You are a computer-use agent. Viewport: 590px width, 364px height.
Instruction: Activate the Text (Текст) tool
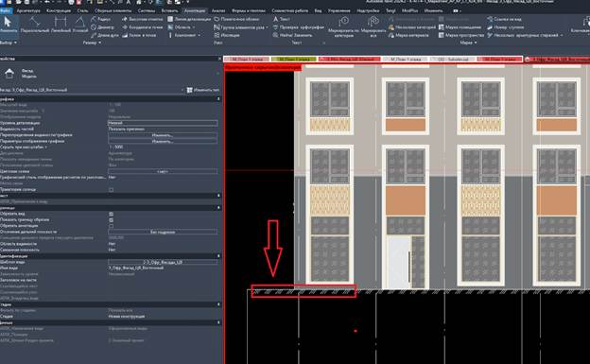pyautogui.click(x=282, y=19)
